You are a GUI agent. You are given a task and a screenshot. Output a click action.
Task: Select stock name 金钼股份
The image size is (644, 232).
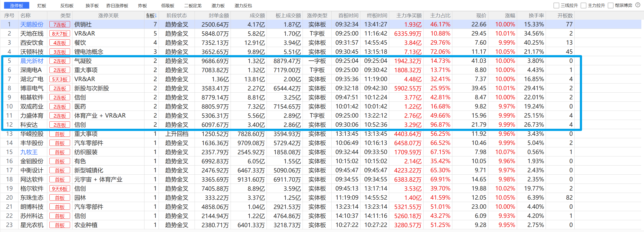(32, 161)
